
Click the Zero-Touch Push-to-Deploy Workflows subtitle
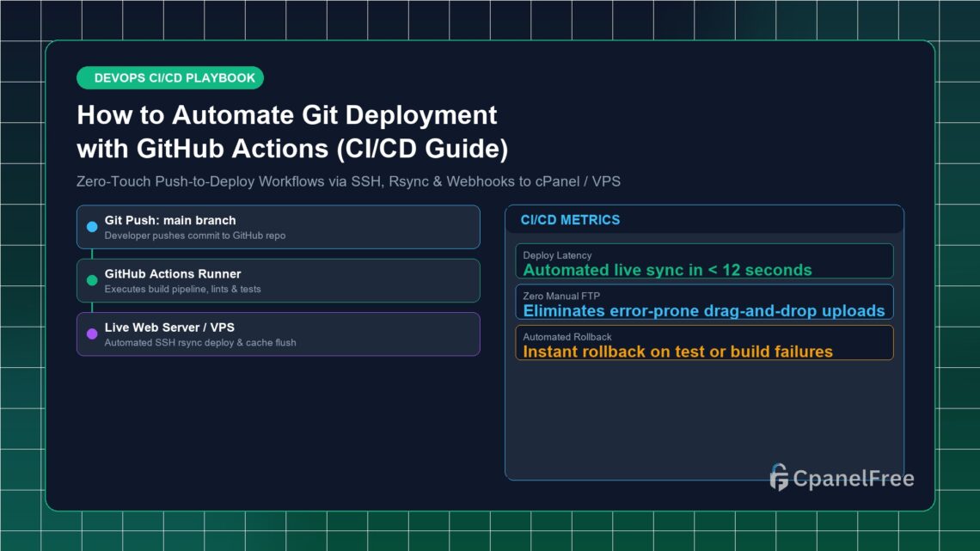348,181
